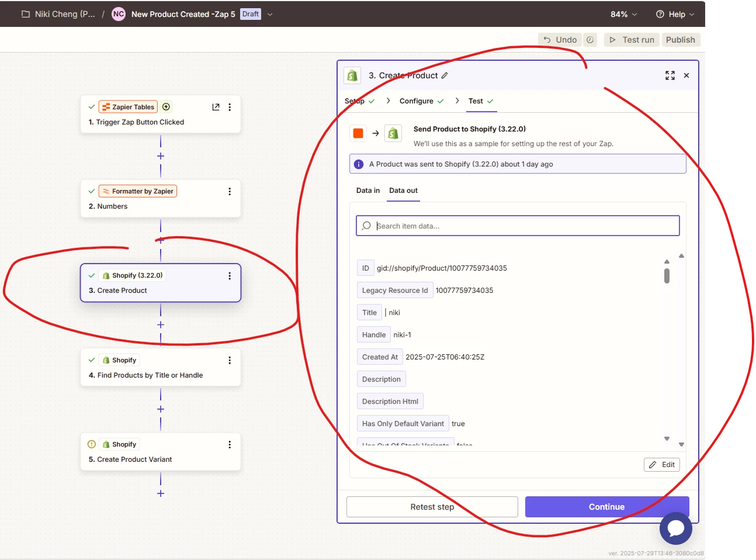756x560 pixels.
Task: Click the Retest step button
Action: 432,507
